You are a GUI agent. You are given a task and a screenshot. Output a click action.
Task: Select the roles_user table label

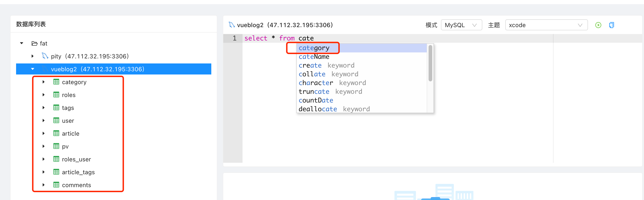[x=76, y=160]
